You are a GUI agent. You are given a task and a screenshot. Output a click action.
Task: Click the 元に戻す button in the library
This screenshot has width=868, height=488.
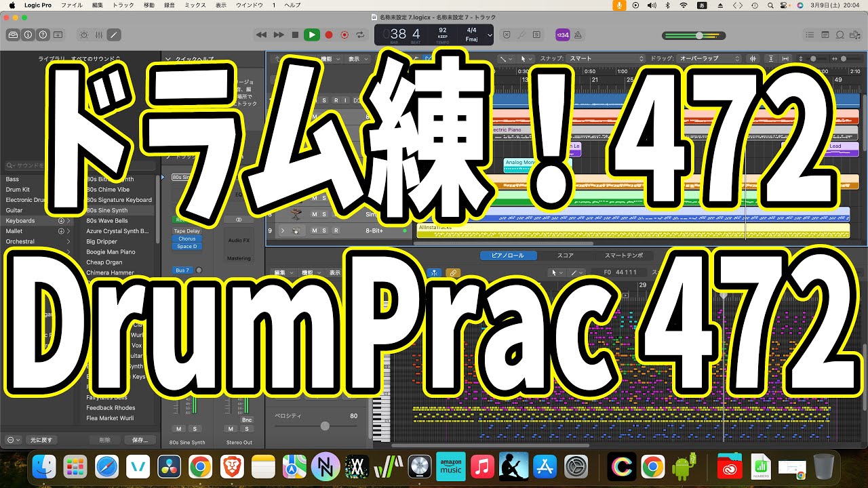[x=39, y=440]
